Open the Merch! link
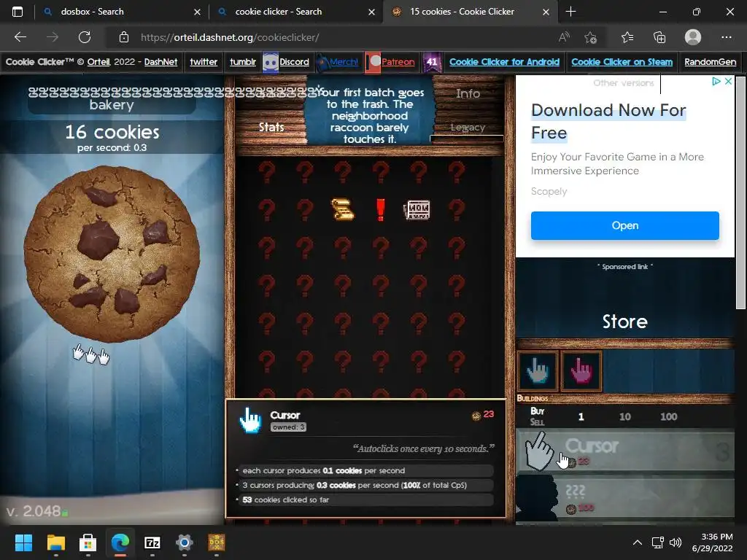747x560 pixels. click(x=344, y=62)
